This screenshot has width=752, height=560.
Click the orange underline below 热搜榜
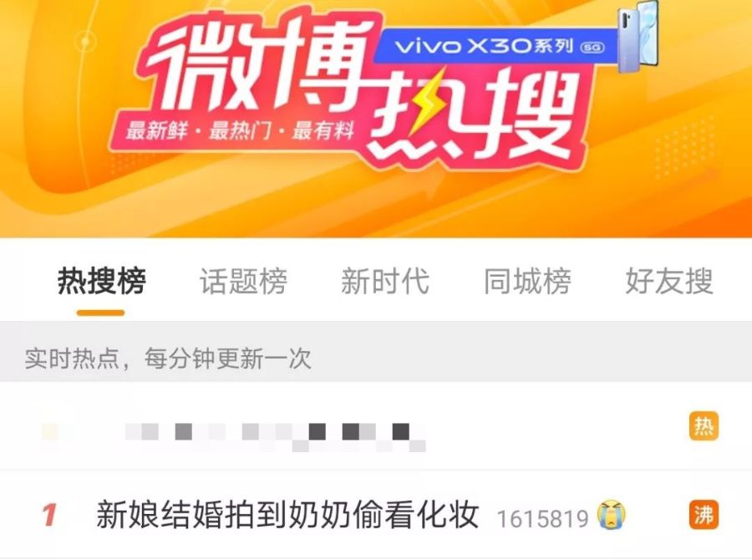point(101,313)
